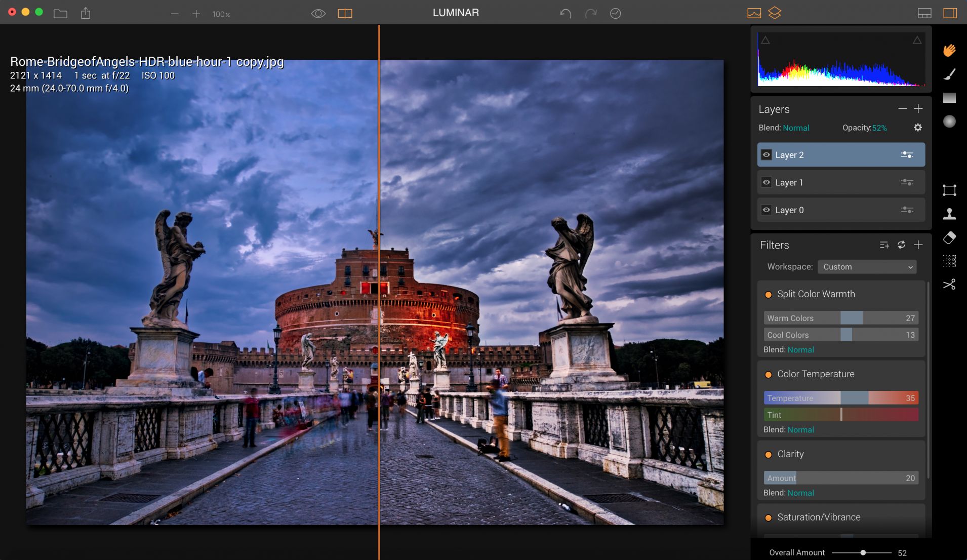
Task: Click the Overall Amount slider
Action: tap(862, 552)
